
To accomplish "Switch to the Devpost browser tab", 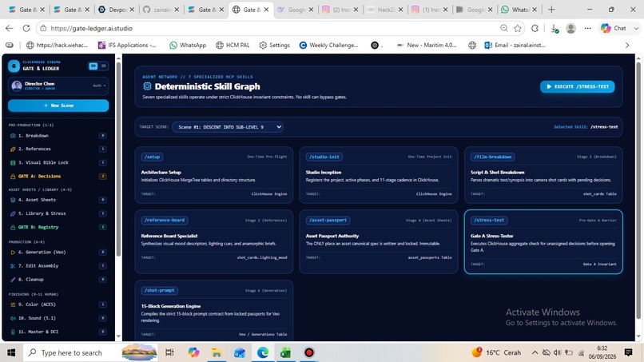I will pos(117,10).
